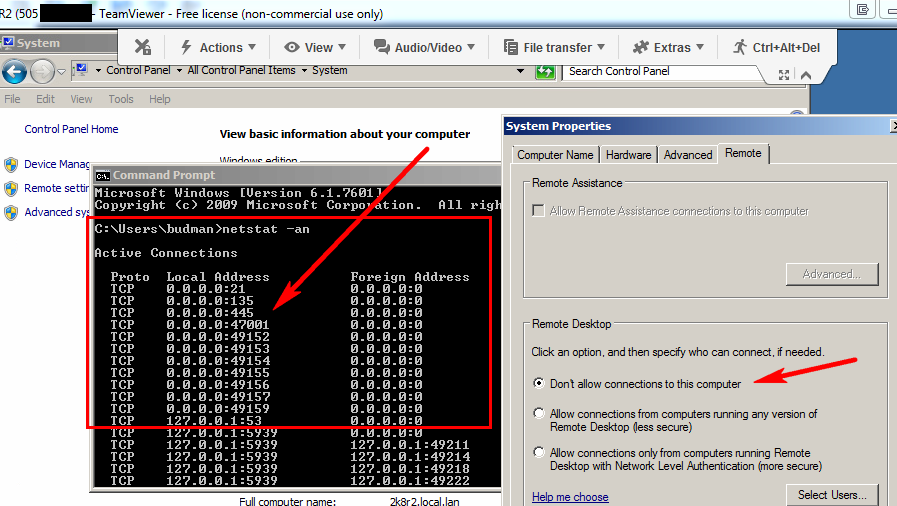Click the Select Users... button
897x506 pixels.
832,495
